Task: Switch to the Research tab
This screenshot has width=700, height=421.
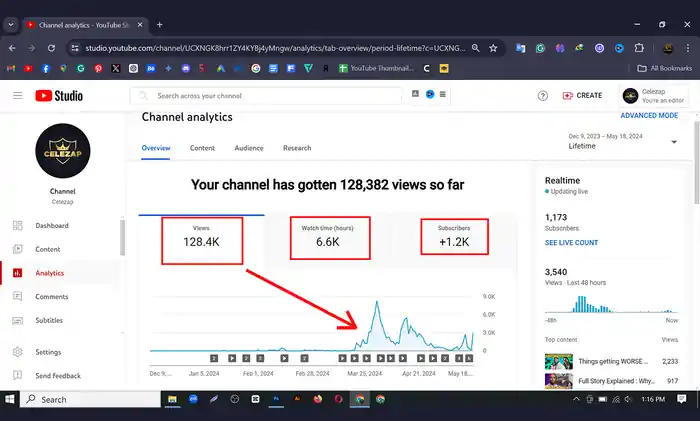Action: tap(297, 148)
